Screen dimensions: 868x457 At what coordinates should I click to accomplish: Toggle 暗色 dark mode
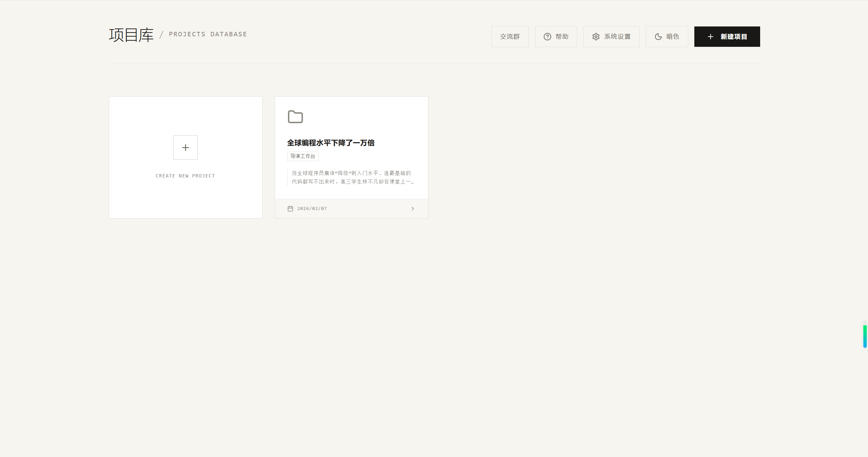pos(667,37)
